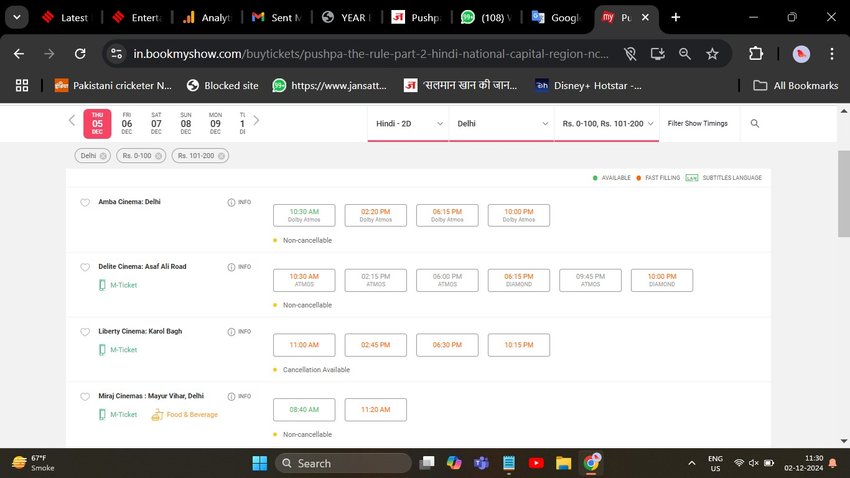Book the 10:15 PM show at Liberty Cinema
The image size is (850, 478).
[x=519, y=345]
